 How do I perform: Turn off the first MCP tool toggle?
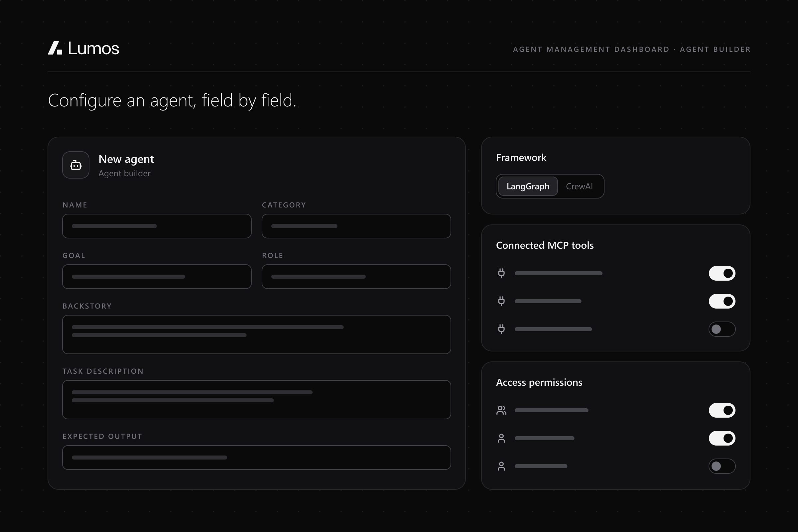point(722,273)
